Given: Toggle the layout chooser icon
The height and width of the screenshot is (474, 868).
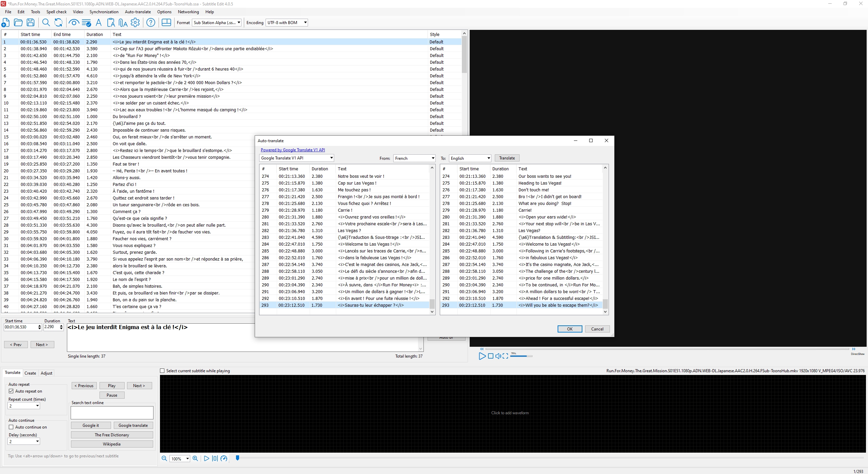Looking at the screenshot, I should [166, 23].
